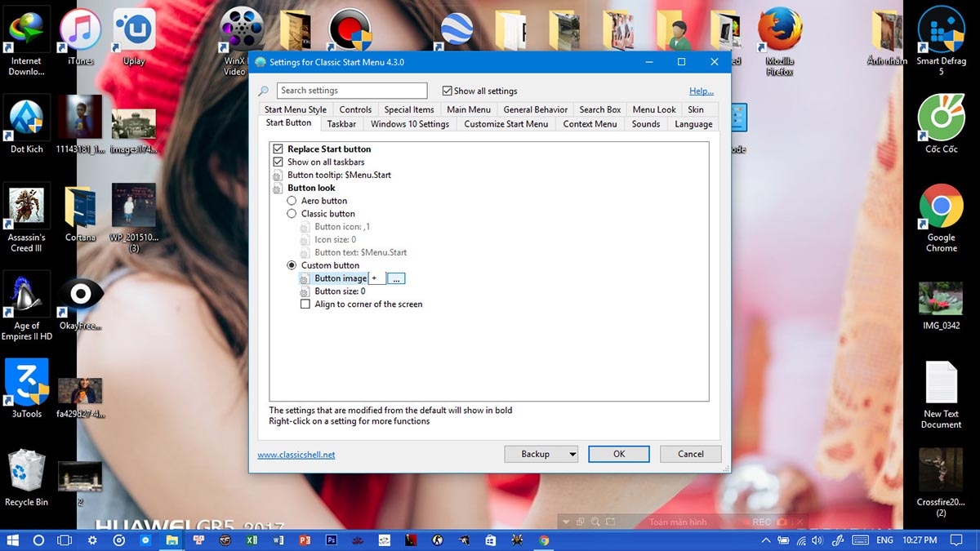Open the Search Box tab
This screenshot has height=551, width=980.
click(x=600, y=109)
